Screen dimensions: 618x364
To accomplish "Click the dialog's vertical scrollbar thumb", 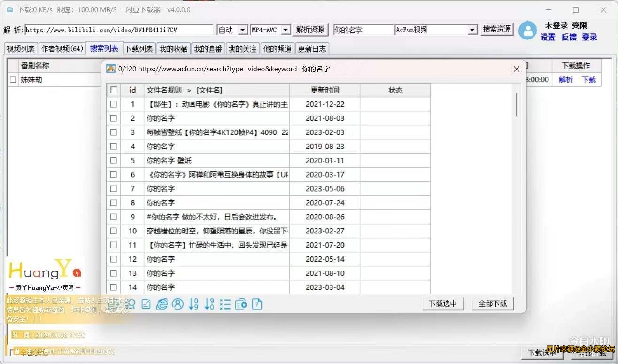I will (x=517, y=104).
